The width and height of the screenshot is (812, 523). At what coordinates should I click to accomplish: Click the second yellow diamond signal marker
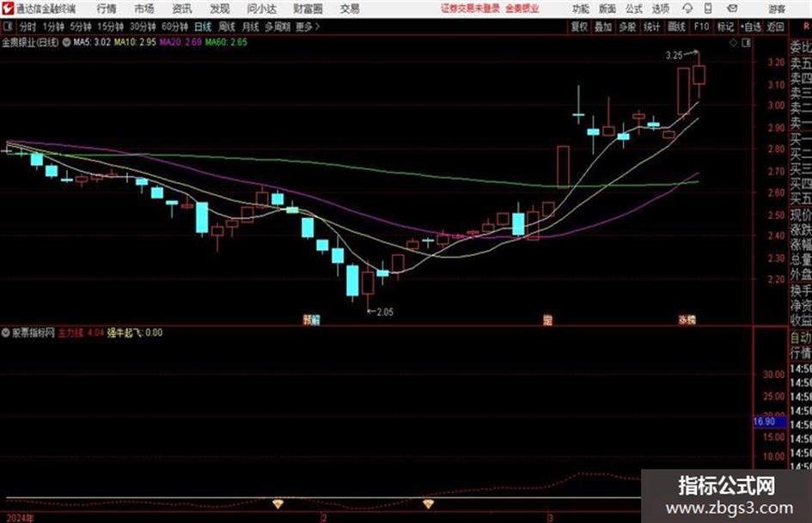coord(428,503)
